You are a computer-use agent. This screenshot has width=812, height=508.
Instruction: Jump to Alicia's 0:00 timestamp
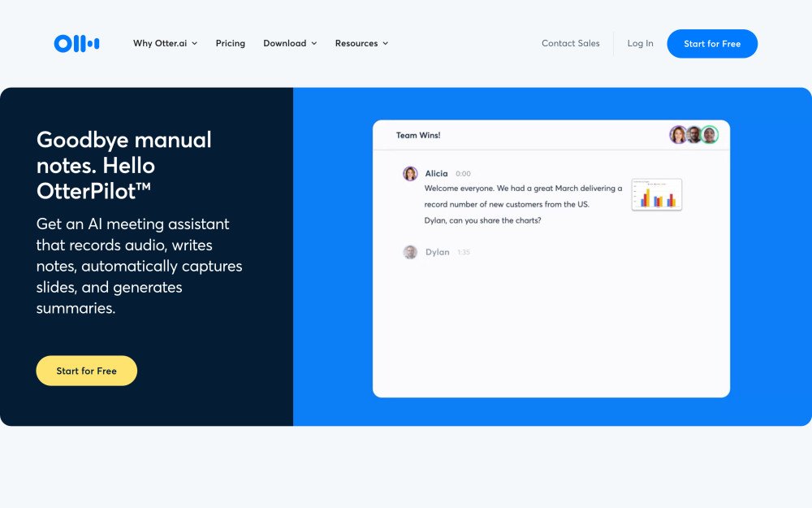463,174
